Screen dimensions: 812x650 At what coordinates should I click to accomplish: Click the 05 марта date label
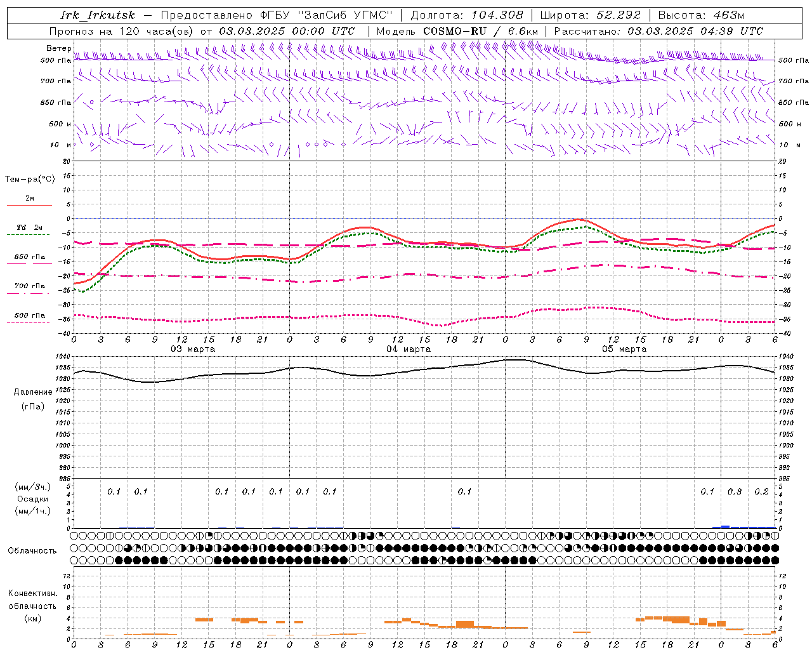(x=624, y=349)
